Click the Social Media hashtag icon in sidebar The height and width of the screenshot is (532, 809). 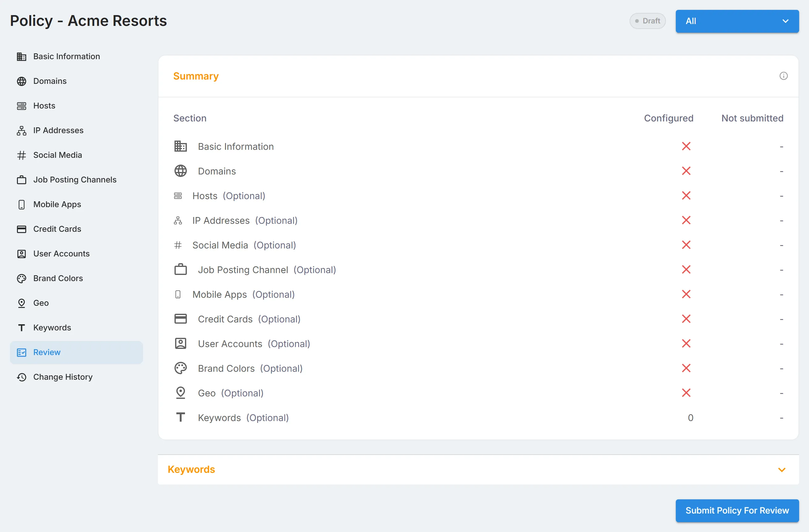pos(21,155)
